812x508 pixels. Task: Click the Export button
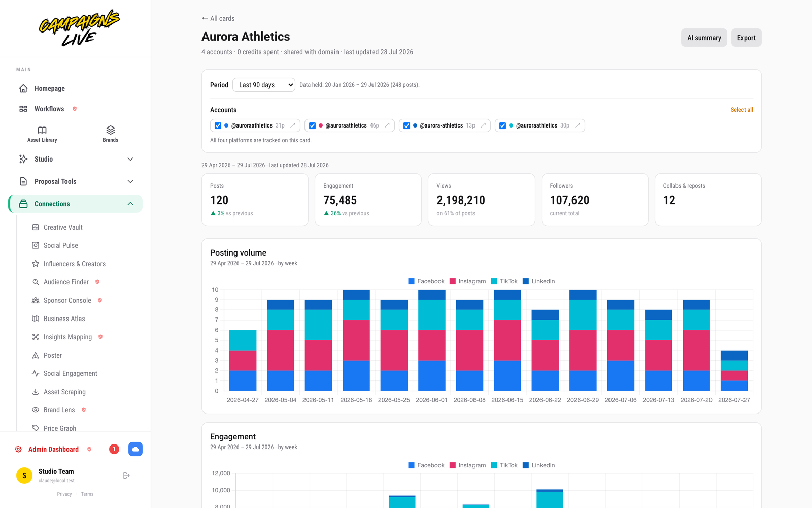click(746, 38)
